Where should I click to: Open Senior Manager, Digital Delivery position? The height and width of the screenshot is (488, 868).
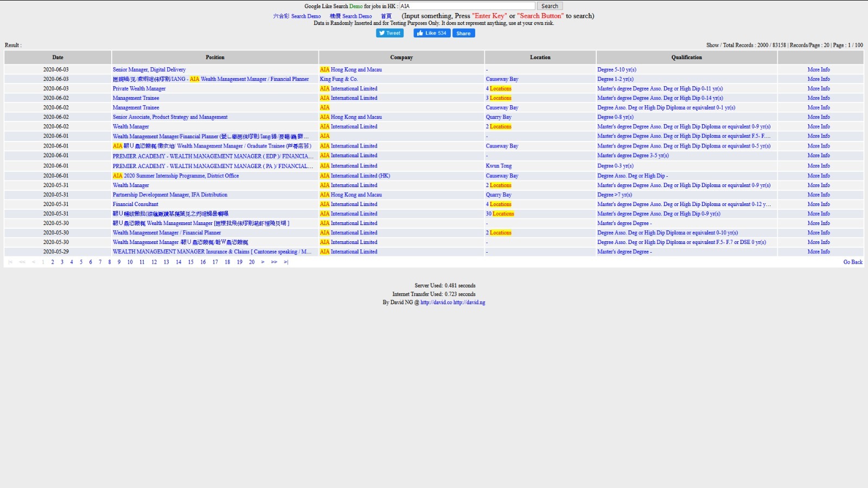coord(149,69)
